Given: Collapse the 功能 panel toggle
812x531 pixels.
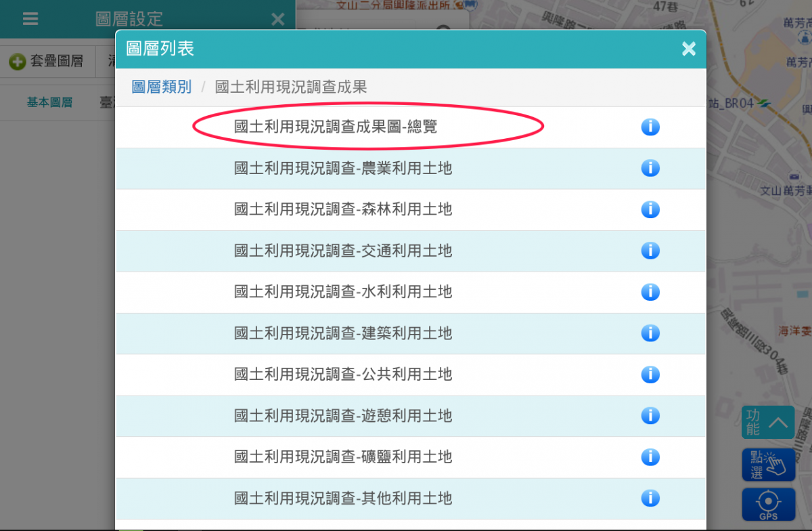Looking at the screenshot, I should [x=768, y=423].
